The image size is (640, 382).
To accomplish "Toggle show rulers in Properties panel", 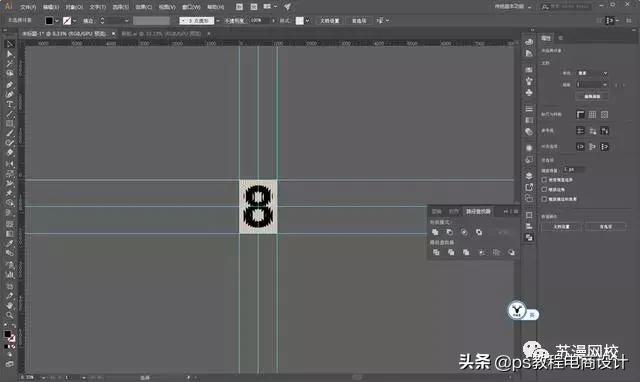I will (x=580, y=115).
